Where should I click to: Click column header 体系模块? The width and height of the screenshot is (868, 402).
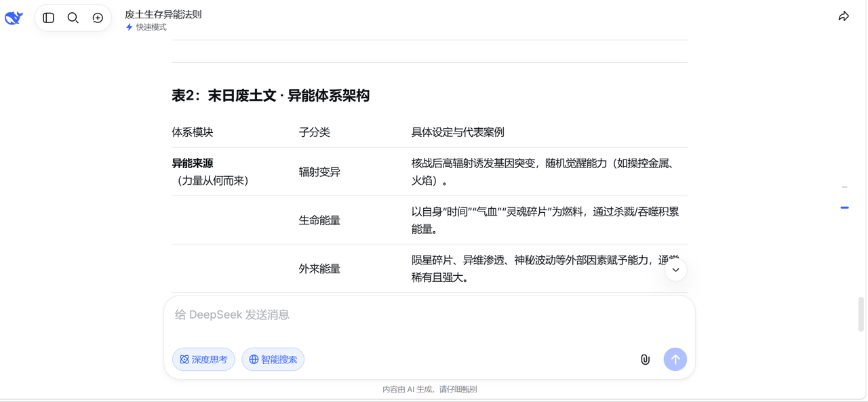tap(193, 132)
